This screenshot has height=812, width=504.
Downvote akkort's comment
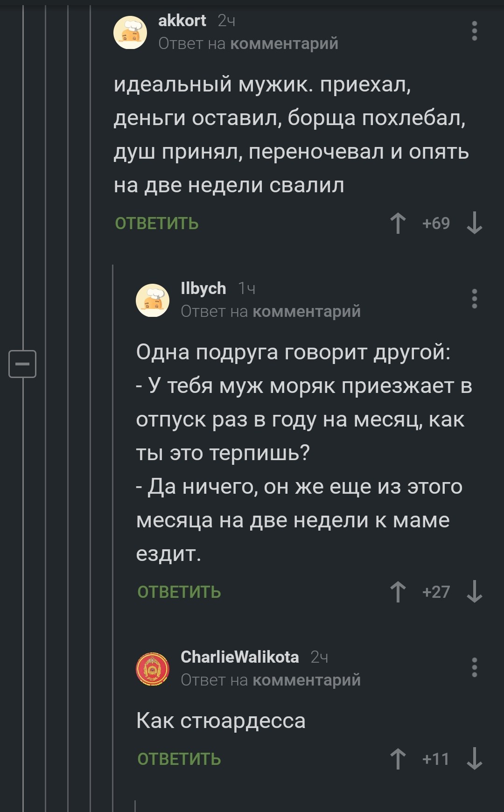pos(474,223)
